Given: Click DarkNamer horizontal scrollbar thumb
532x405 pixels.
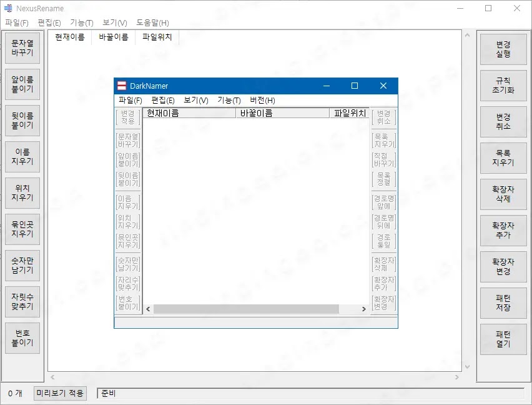Looking at the screenshot, I should 246,309.
